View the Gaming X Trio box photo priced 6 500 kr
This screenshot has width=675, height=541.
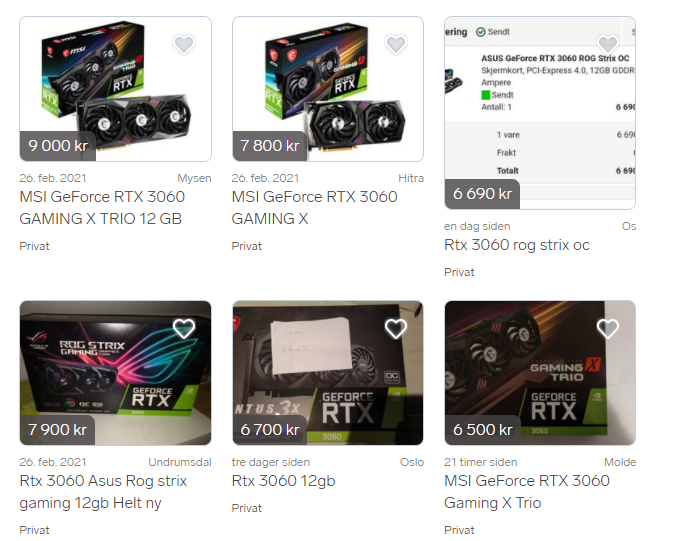click(x=540, y=373)
